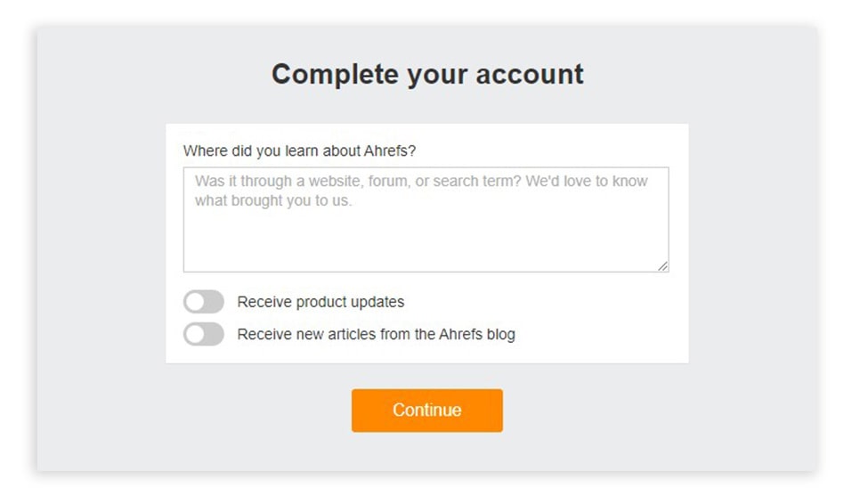This screenshot has width=868, height=496.
Task: Click the white knob of product updates switch
Action: (x=195, y=302)
